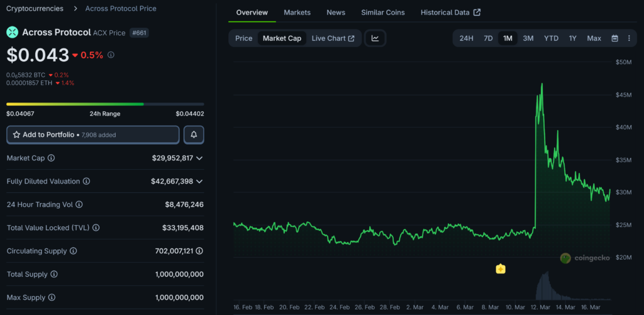Set chart range to 1Y

(x=572, y=38)
